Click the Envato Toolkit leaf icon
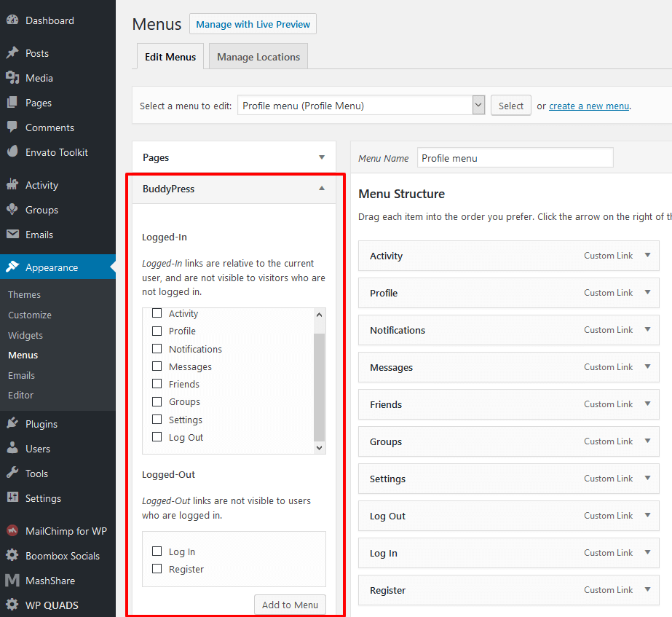This screenshot has width=672, height=617. click(x=12, y=152)
